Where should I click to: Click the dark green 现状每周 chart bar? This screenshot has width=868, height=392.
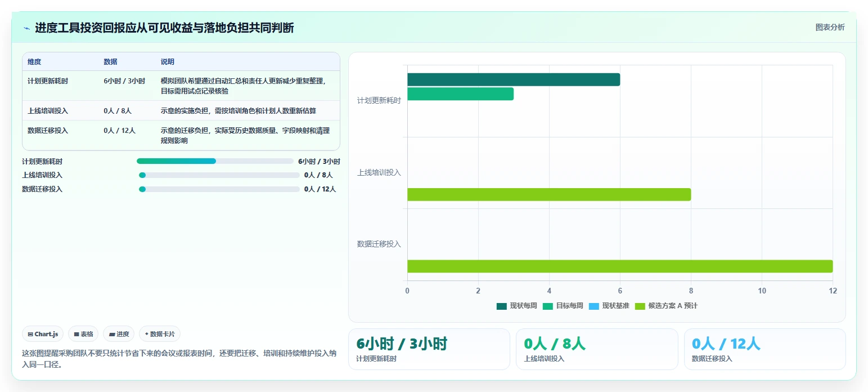(514, 79)
